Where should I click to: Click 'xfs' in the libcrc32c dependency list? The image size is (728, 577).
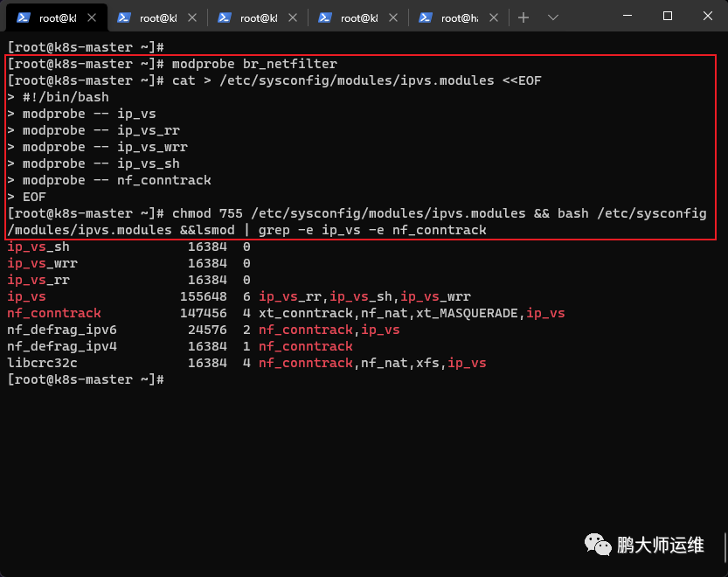click(427, 364)
